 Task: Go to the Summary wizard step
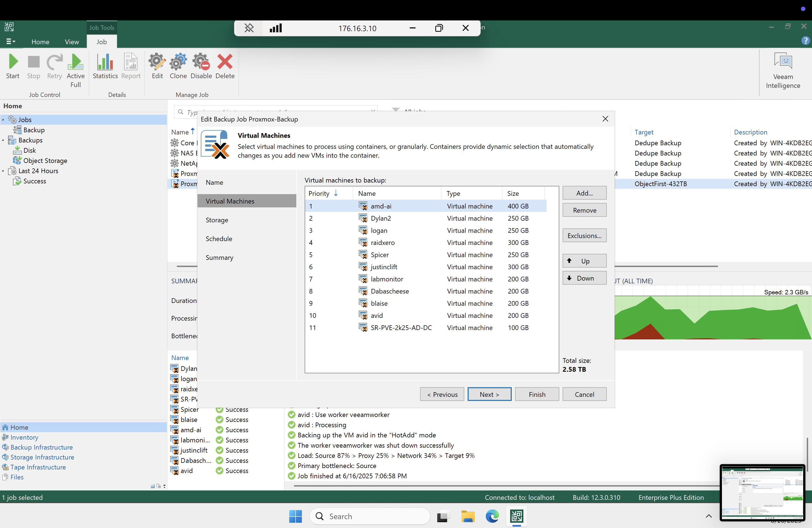(x=219, y=258)
